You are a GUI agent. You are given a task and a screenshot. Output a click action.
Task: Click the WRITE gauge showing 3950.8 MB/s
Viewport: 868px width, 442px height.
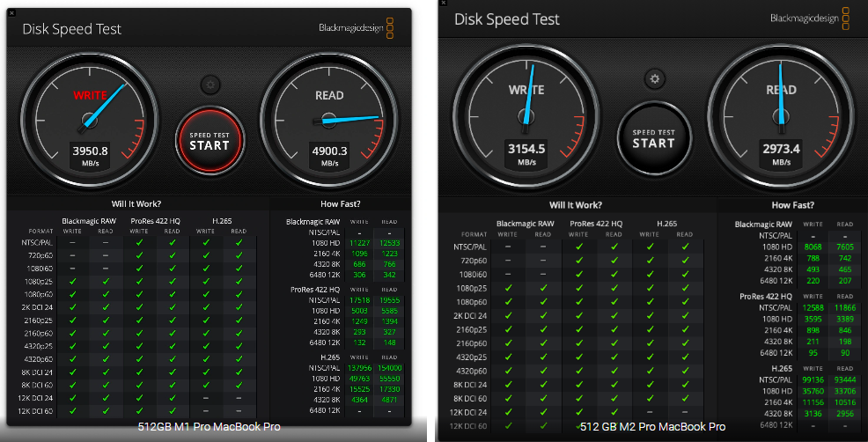[x=90, y=121]
